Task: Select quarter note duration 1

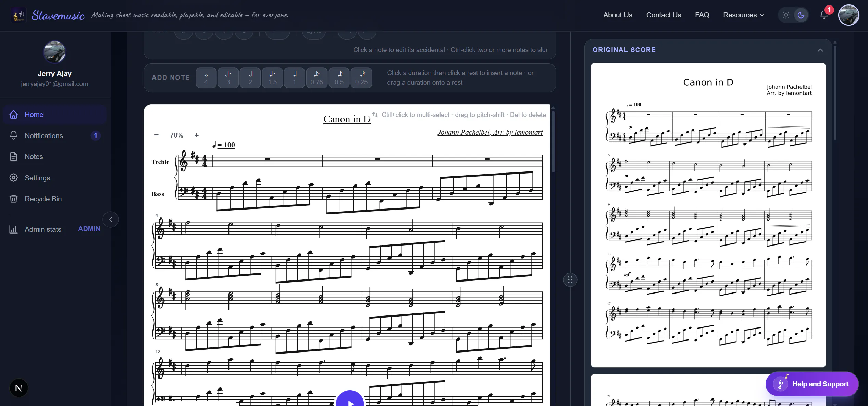Action: click(295, 78)
